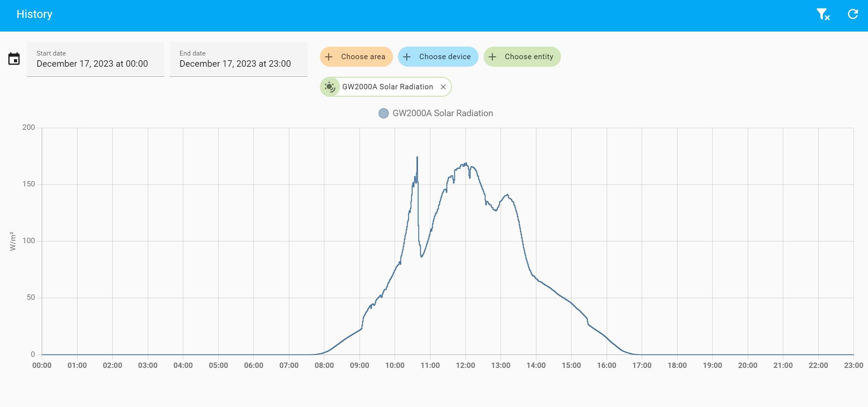Expand the Choose area picker
The width and height of the screenshot is (868, 407).
click(x=356, y=57)
